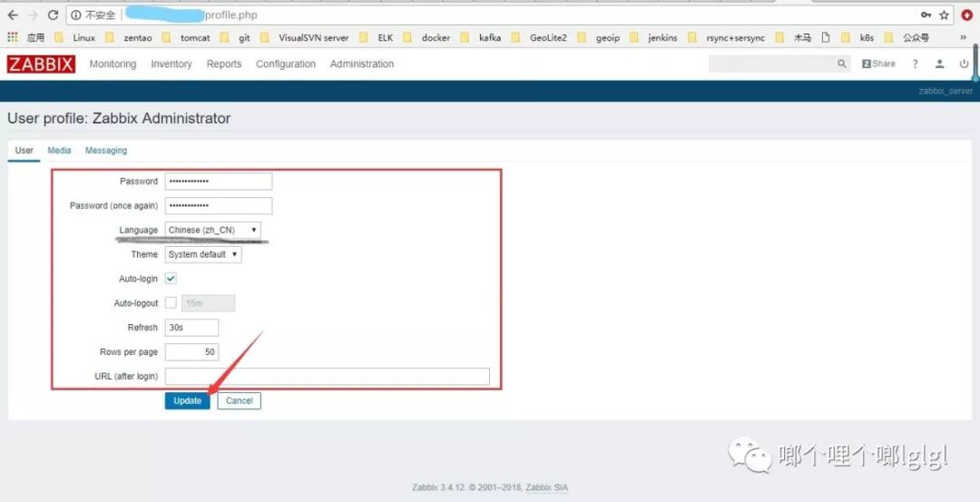Click the browser forward arrow
The width and height of the screenshot is (980, 502).
34,15
